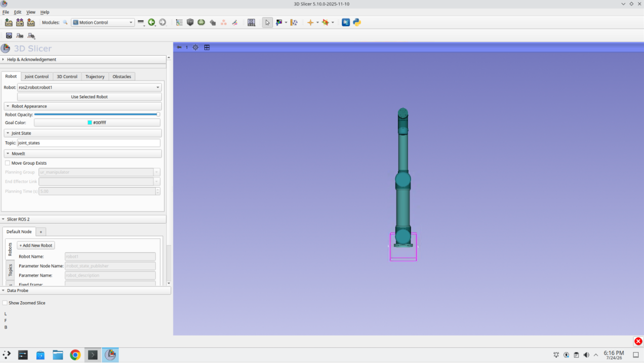Open the Robot selector combo box
644x363 pixels.
(90, 87)
